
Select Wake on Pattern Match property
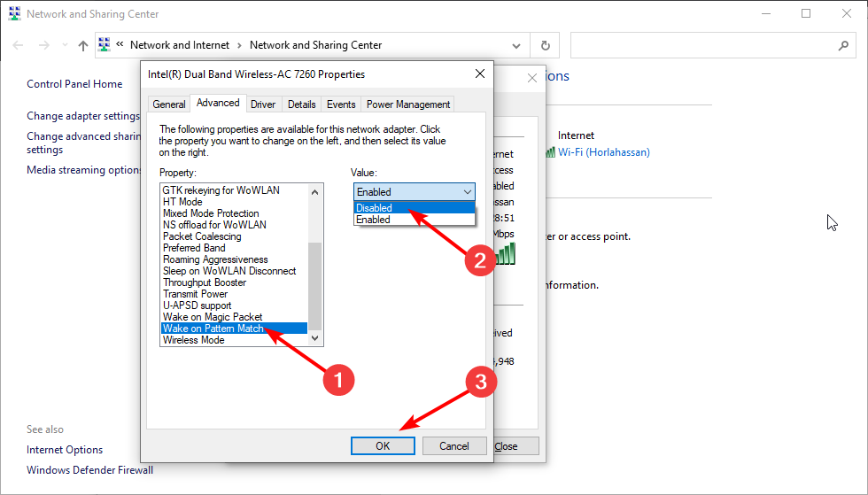pos(234,329)
